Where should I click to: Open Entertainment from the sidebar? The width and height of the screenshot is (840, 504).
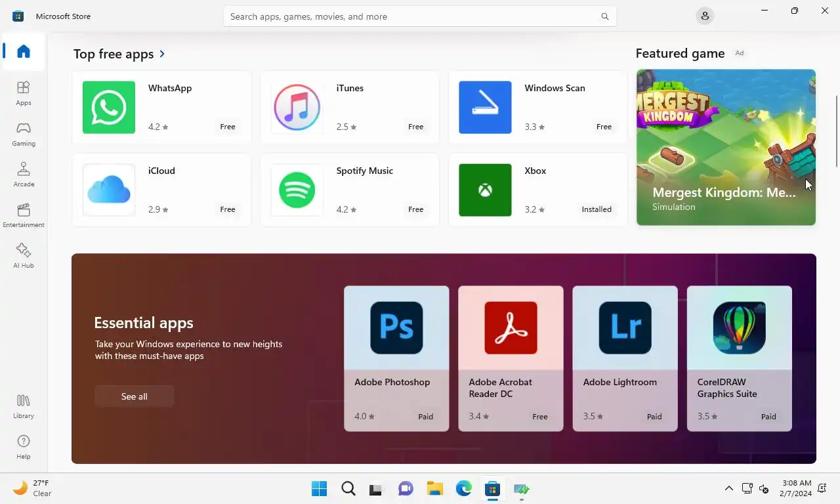24,215
